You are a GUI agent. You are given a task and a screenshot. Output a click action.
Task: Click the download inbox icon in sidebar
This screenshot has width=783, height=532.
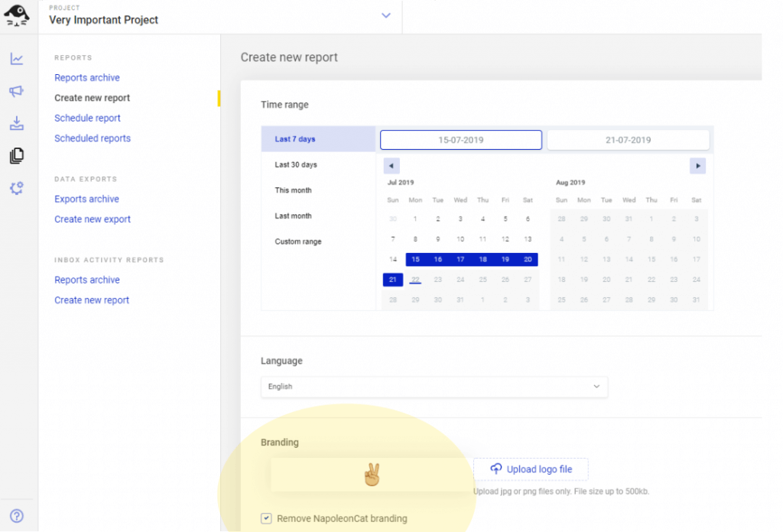tap(17, 123)
